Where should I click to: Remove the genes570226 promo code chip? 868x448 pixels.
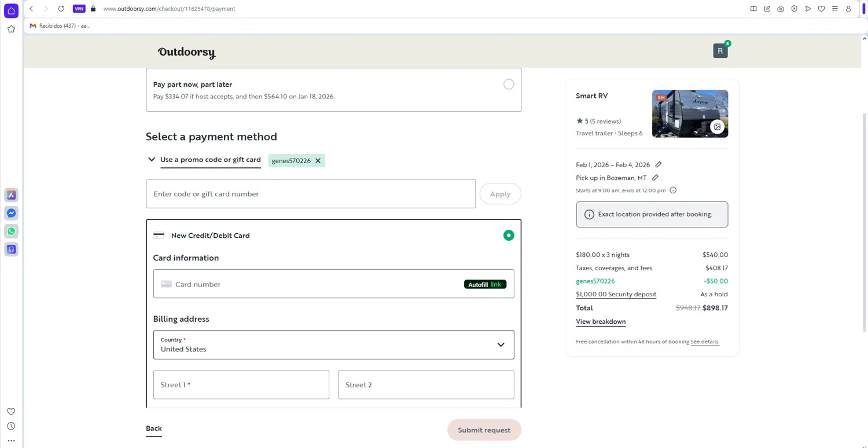coord(318,161)
